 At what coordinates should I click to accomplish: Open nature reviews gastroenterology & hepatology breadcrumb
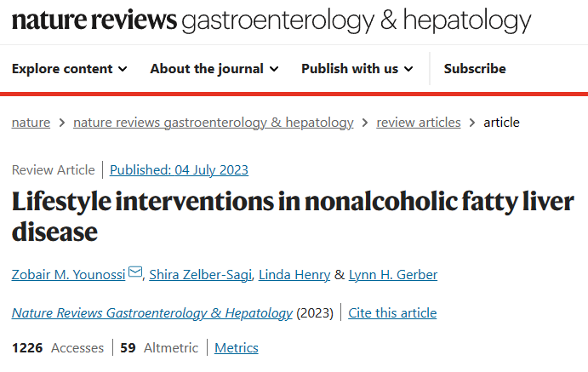[214, 123]
